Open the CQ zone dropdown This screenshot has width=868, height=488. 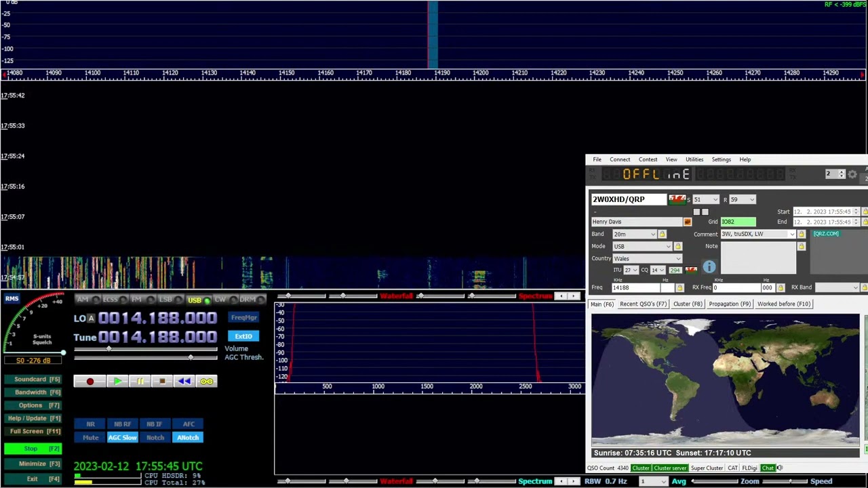click(658, 270)
